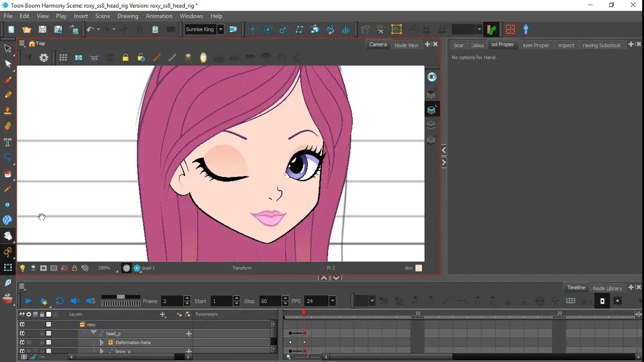Image resolution: width=644 pixels, height=362 pixels.
Task: Click the 200% zoom level field
Action: click(105, 268)
